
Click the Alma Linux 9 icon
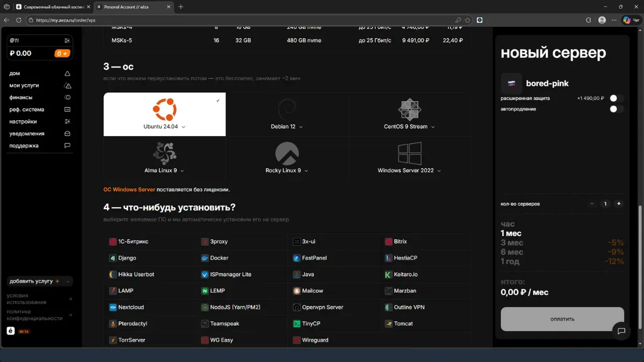[x=164, y=153]
